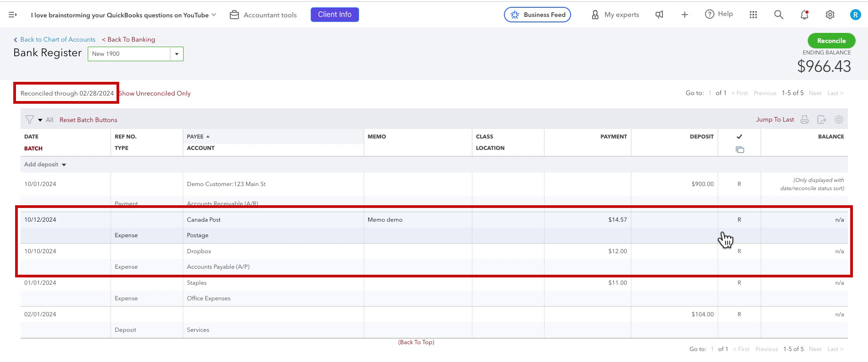Open the Accountant tools menu
868x362 pixels.
pos(263,15)
